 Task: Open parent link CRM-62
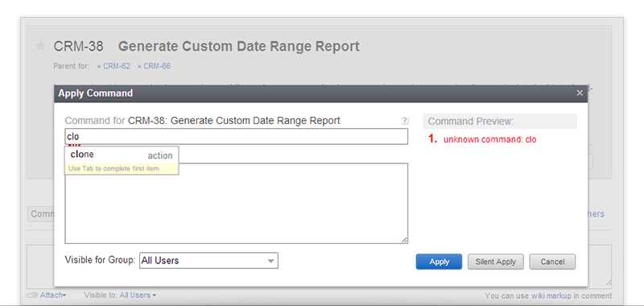(x=117, y=66)
